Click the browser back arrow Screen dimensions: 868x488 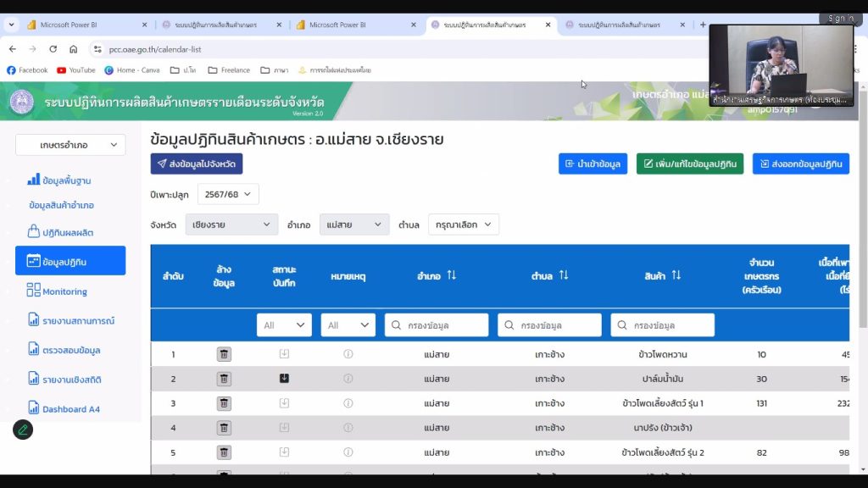[x=13, y=49]
